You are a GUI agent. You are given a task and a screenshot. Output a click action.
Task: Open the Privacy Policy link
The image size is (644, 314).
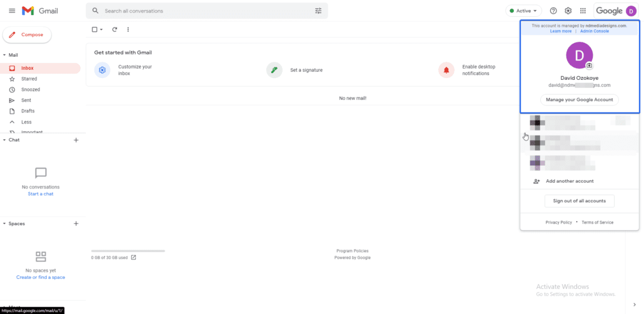tap(558, 223)
